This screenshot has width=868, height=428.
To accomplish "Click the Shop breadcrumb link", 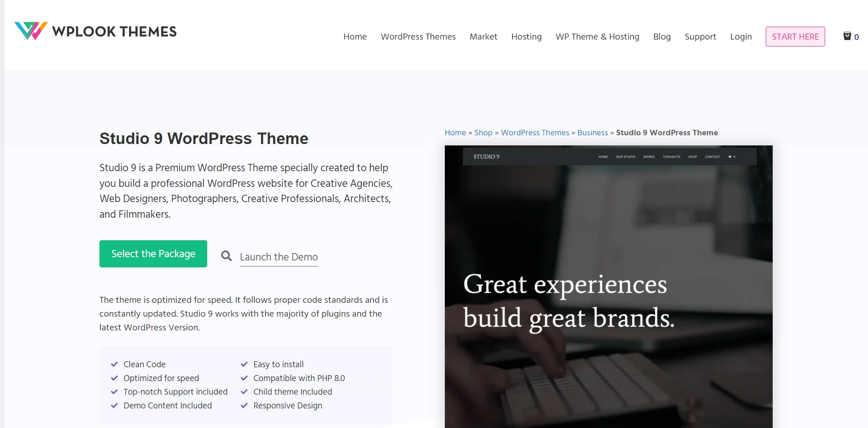I will click(484, 133).
